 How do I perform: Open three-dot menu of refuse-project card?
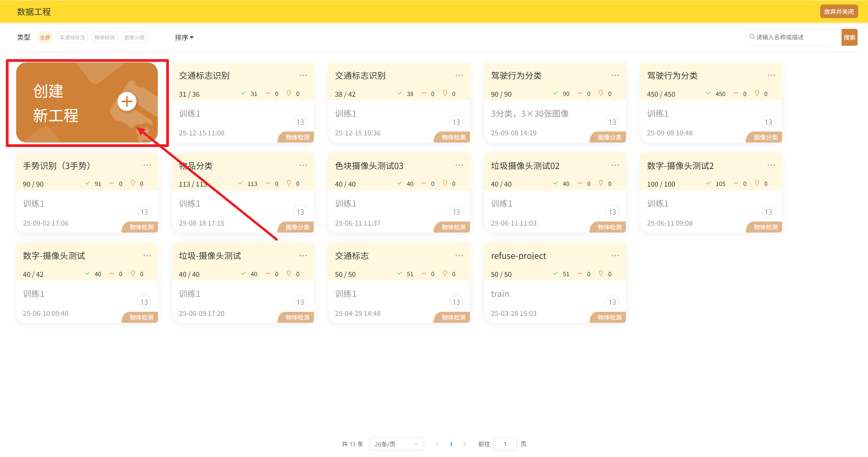pos(615,255)
